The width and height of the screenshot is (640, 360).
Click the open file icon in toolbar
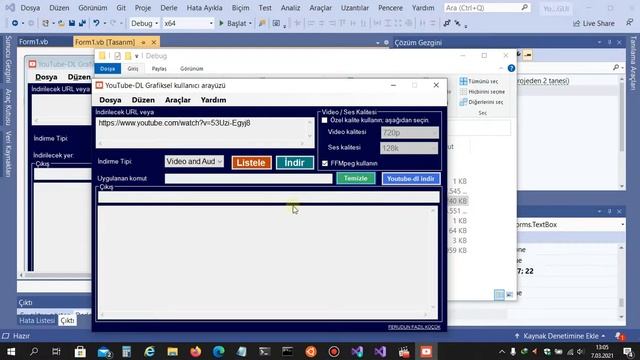click(61, 23)
